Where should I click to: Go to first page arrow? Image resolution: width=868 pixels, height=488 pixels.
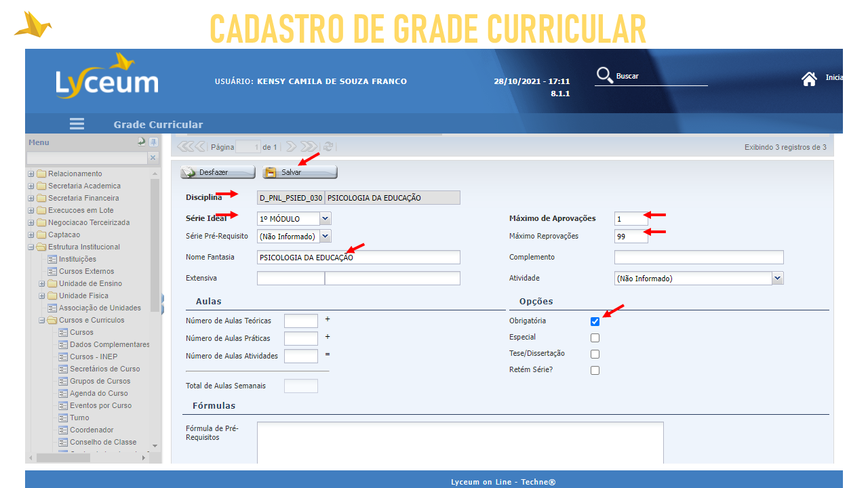coord(185,146)
